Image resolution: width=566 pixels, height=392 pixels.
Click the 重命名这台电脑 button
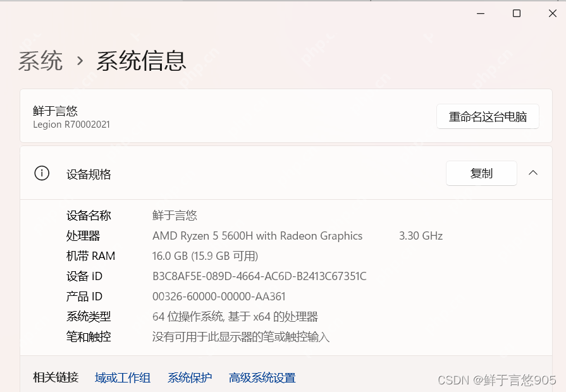click(x=488, y=117)
